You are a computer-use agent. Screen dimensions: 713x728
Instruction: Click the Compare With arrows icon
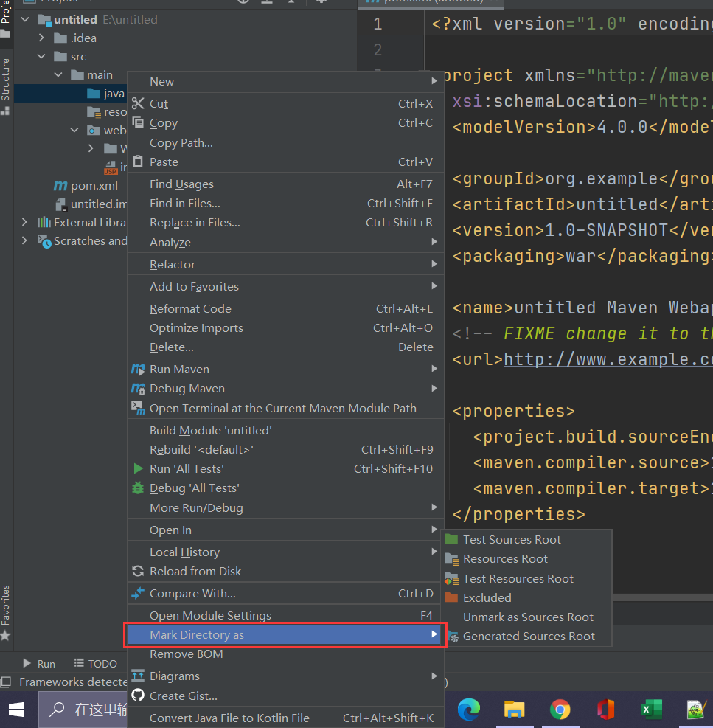tap(138, 593)
